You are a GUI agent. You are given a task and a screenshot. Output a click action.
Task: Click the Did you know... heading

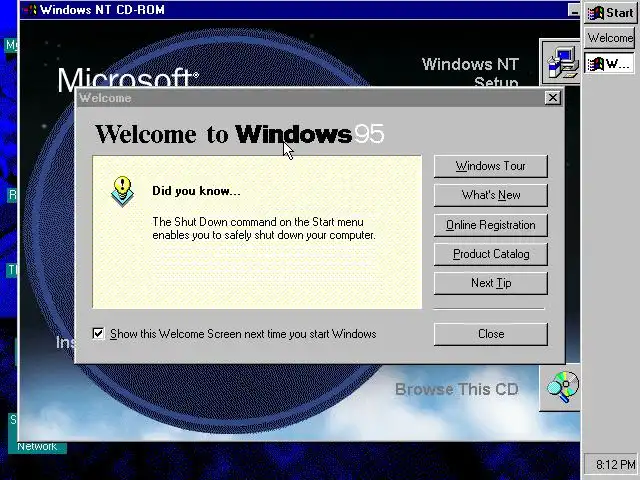196,191
